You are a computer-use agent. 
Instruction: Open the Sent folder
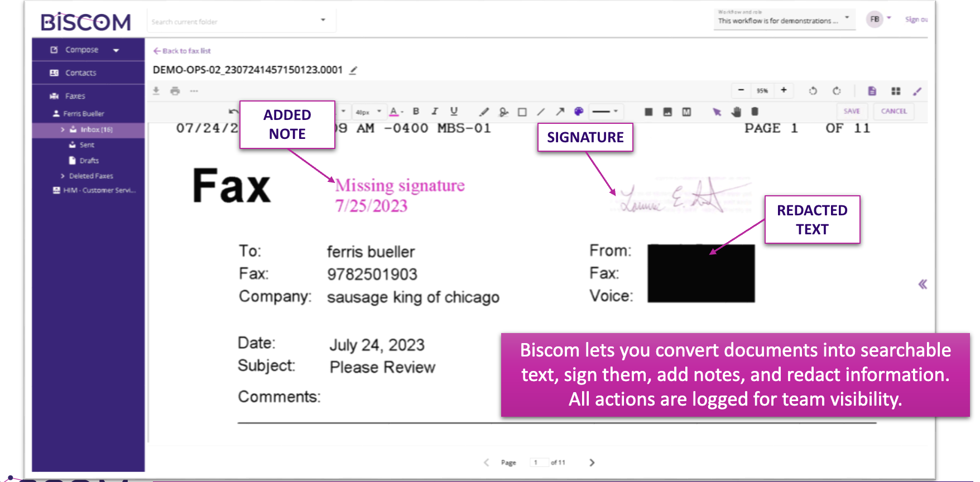[87, 145]
